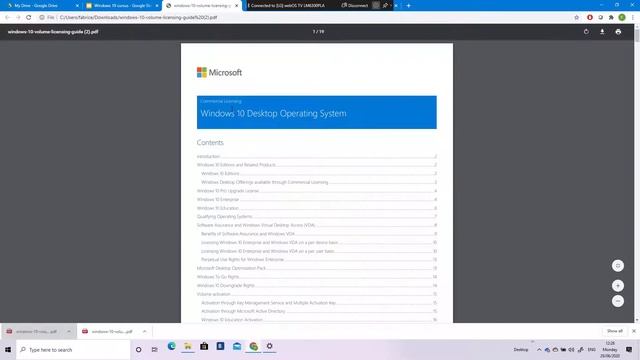Click the address bar file path
640x360 pixels.
138,18
